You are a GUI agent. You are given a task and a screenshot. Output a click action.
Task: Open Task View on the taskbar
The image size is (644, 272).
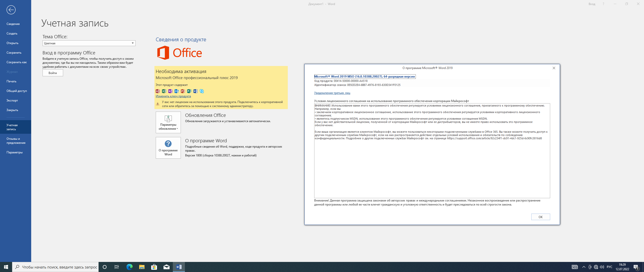pos(117,267)
